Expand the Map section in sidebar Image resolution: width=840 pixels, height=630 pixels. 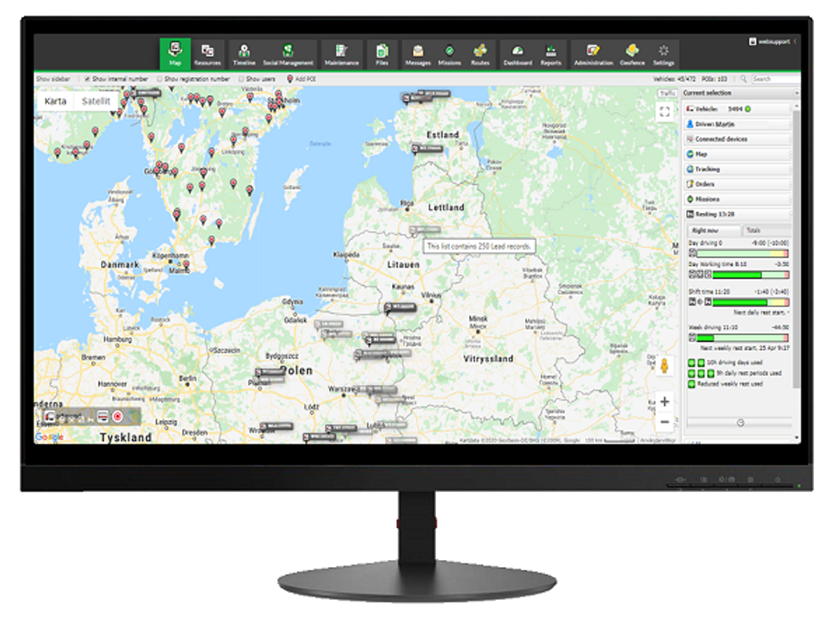[x=738, y=154]
